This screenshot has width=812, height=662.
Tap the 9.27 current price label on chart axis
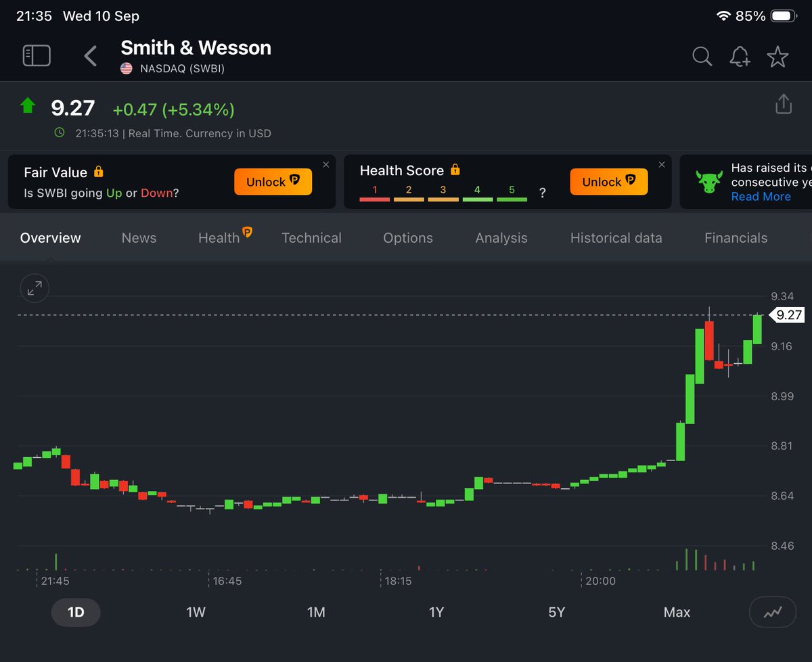click(787, 315)
